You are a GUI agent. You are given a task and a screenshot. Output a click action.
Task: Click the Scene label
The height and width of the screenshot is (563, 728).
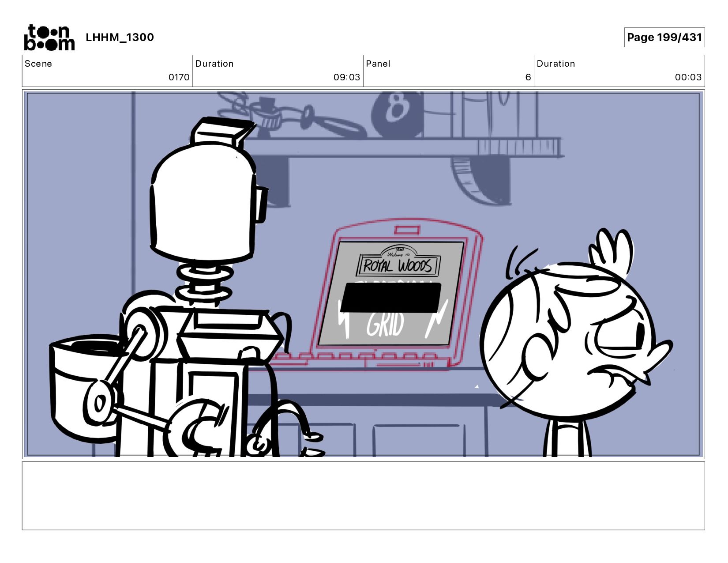[x=38, y=64]
